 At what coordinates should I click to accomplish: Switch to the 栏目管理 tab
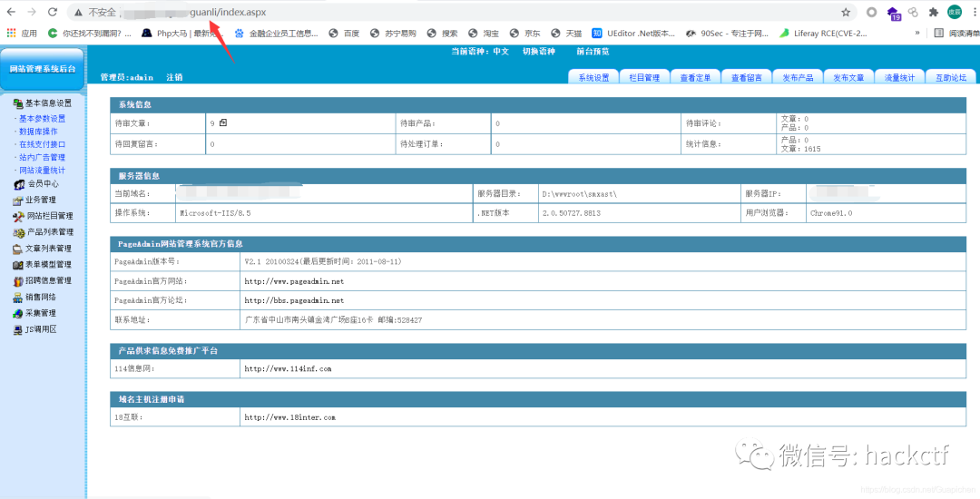point(643,77)
